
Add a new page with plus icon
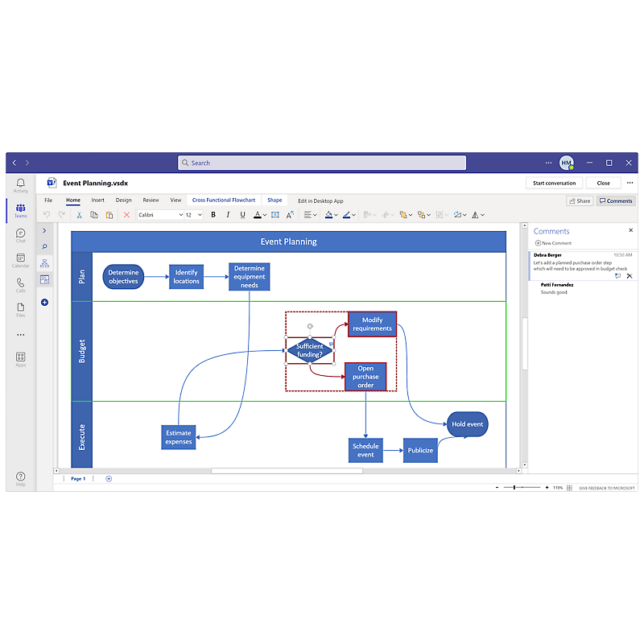tap(109, 478)
